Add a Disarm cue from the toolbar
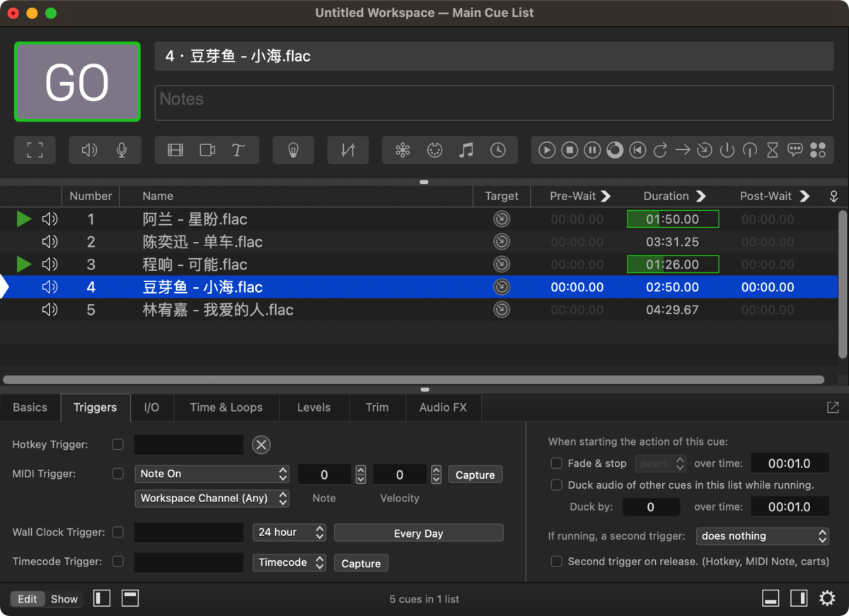This screenshot has width=849, height=616. point(750,150)
